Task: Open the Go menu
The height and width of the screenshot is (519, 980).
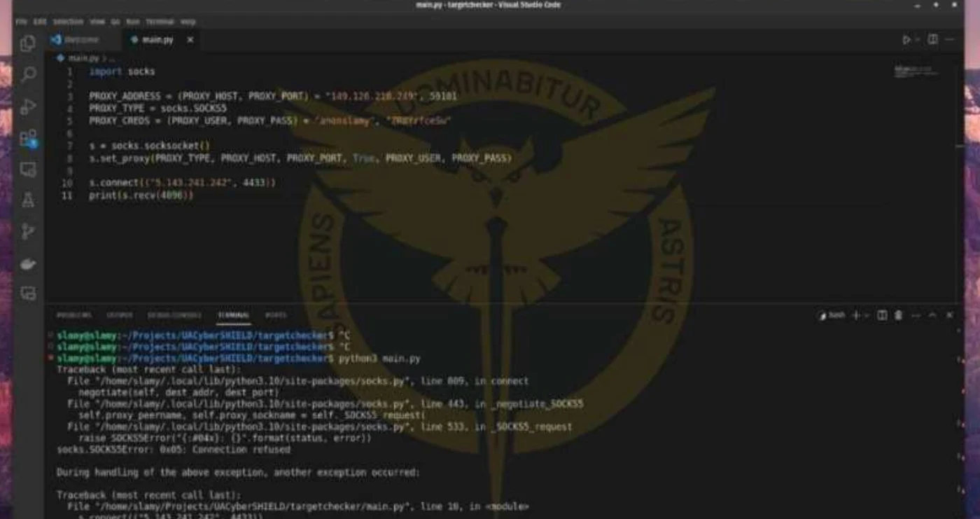Action: 115,22
